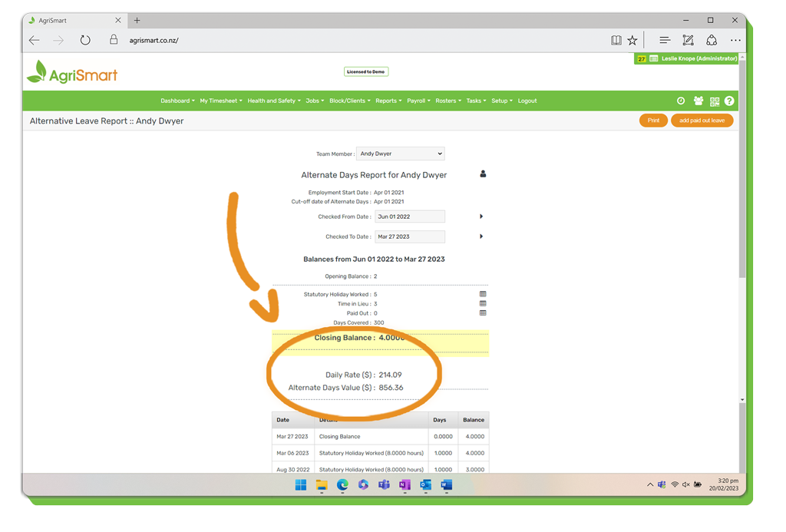Viewport: 786px width, 532px height.
Task: Open the Paid Out table icon
Action: coord(483,313)
